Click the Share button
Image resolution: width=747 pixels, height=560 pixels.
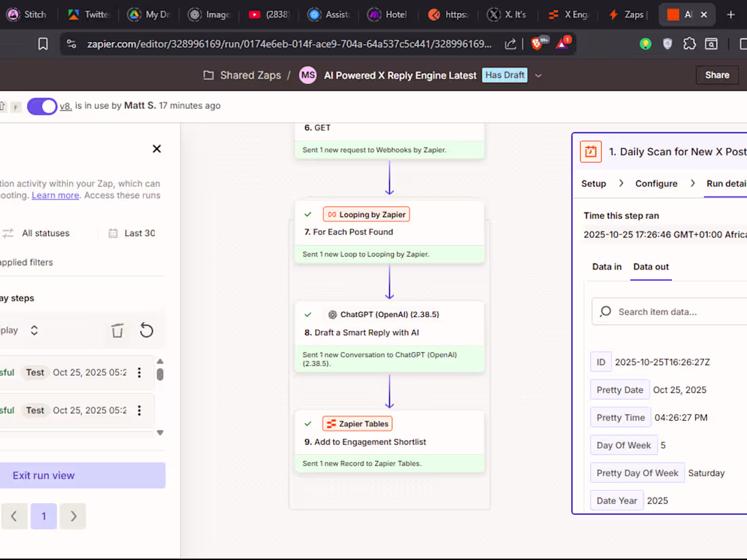tap(717, 75)
